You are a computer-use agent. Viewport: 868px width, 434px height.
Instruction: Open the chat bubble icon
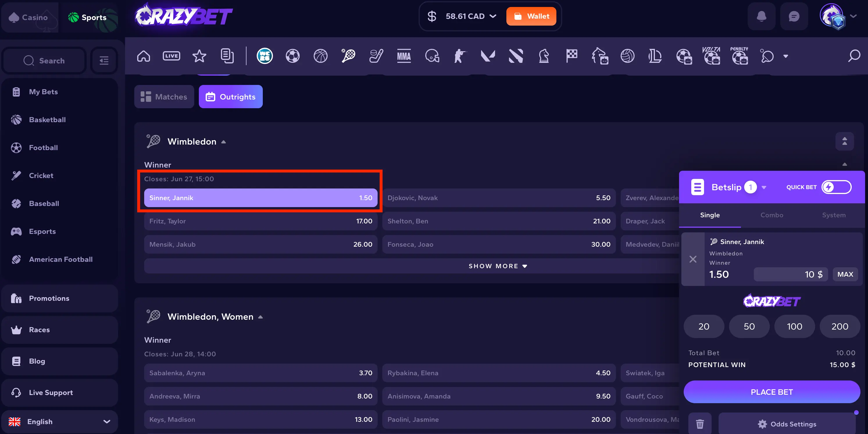794,16
